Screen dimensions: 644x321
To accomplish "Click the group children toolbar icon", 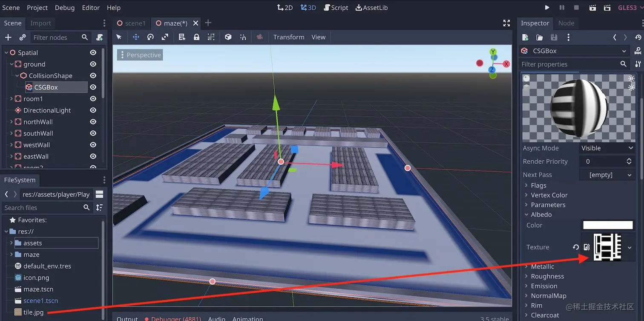I will tap(211, 37).
